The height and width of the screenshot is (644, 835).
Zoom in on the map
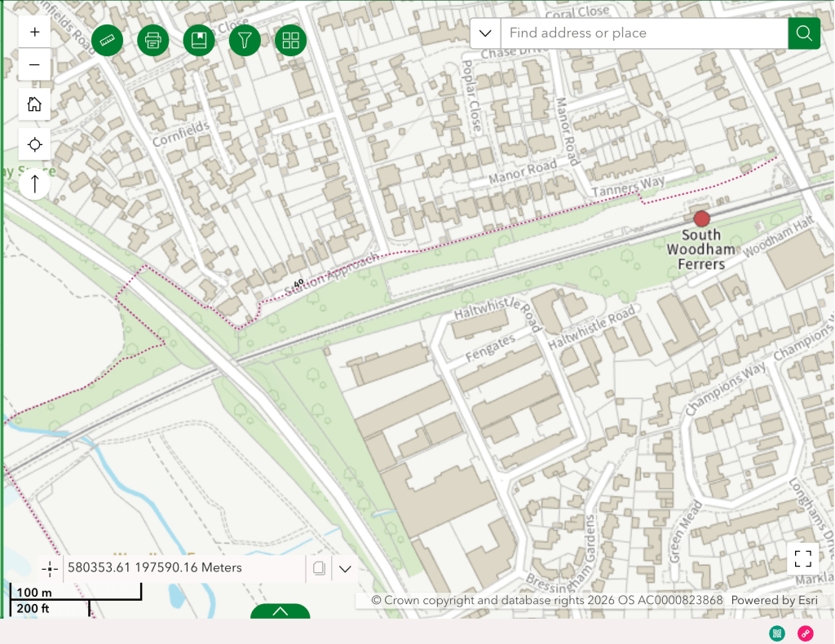(34, 33)
